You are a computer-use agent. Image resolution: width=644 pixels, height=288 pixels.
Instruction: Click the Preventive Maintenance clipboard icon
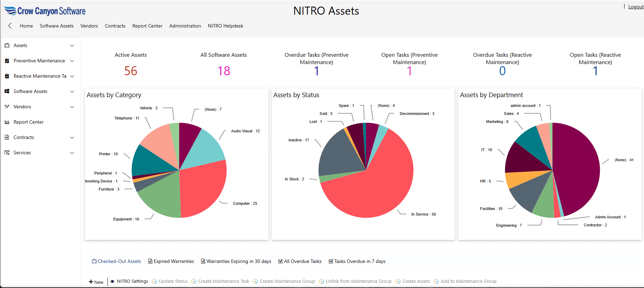pos(7,61)
